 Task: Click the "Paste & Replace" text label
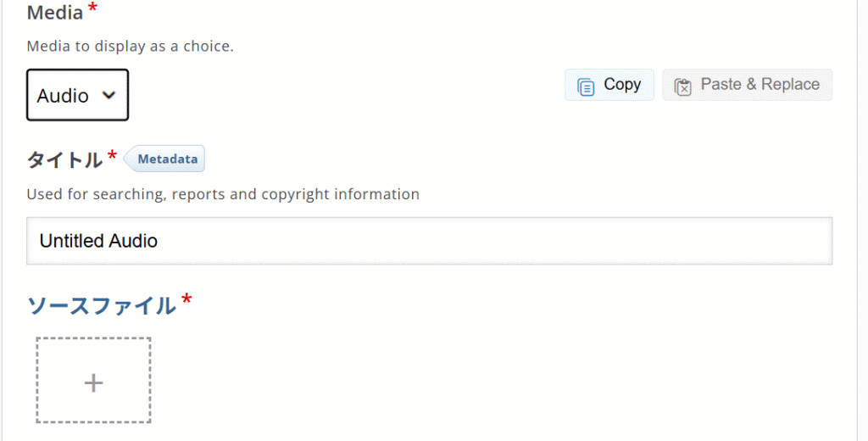point(759,85)
